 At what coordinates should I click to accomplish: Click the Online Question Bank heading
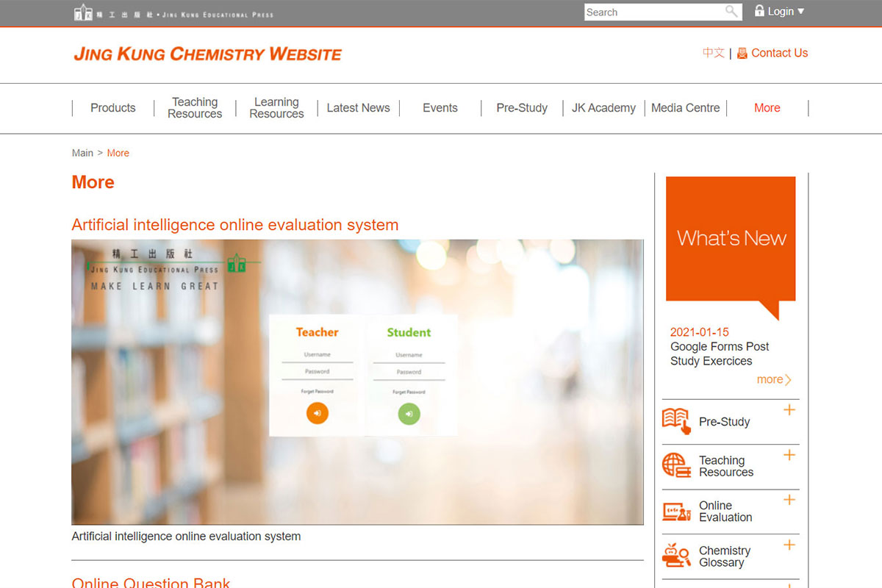click(151, 582)
